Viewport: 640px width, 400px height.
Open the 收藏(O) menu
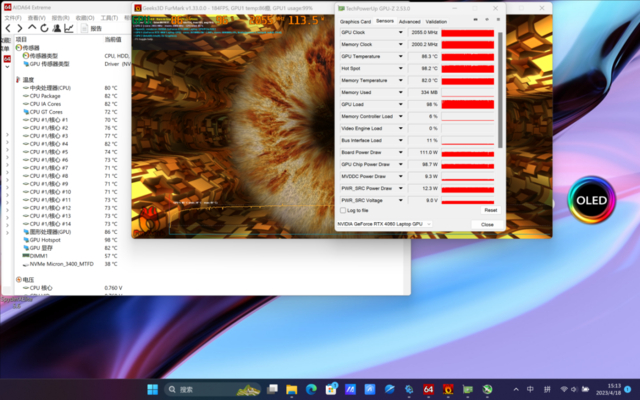point(85,18)
